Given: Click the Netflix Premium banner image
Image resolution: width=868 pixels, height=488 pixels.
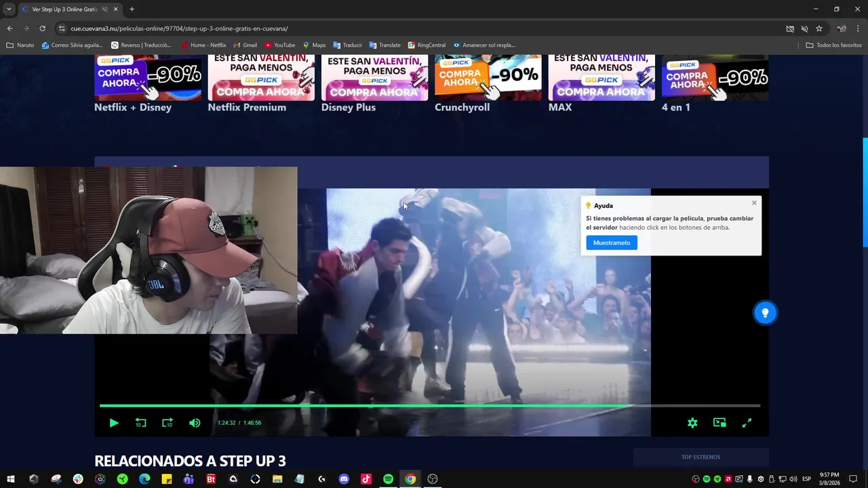Looking at the screenshot, I should coord(261,77).
